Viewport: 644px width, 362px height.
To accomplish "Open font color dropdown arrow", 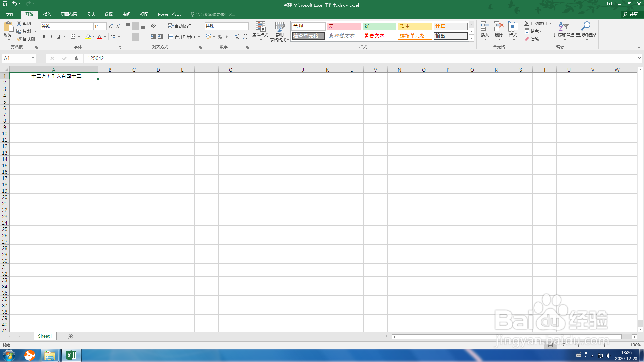I will [105, 37].
